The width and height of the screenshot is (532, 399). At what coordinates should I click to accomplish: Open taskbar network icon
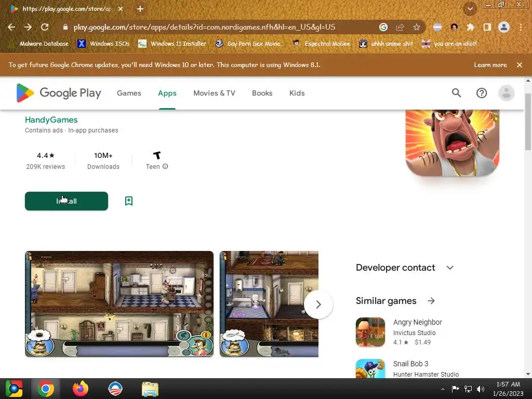[x=468, y=389]
